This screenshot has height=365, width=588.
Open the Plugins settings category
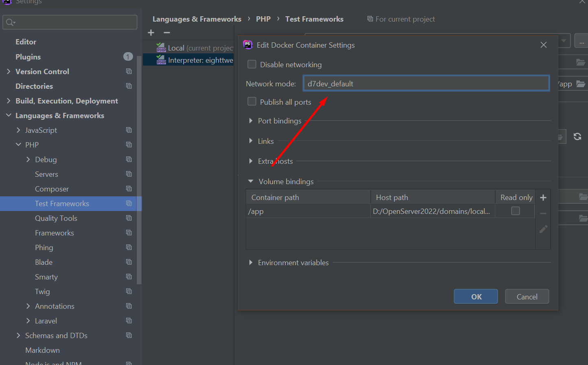pyautogui.click(x=28, y=57)
